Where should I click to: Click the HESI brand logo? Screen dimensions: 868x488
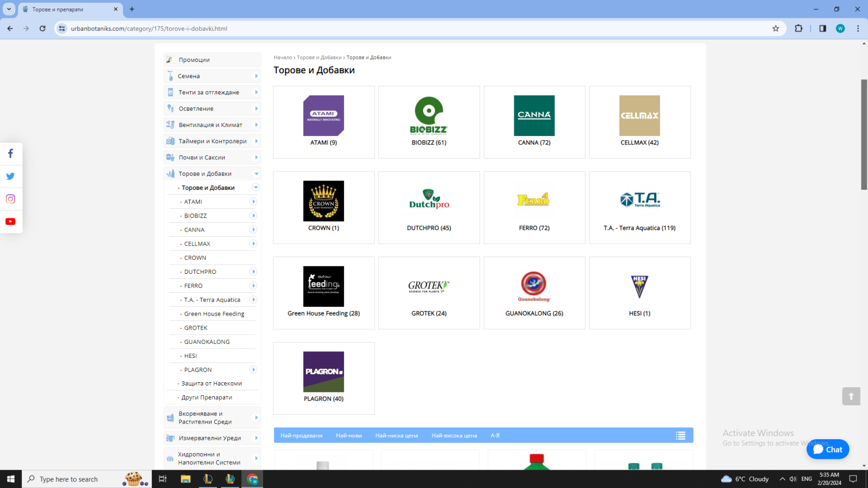point(640,286)
